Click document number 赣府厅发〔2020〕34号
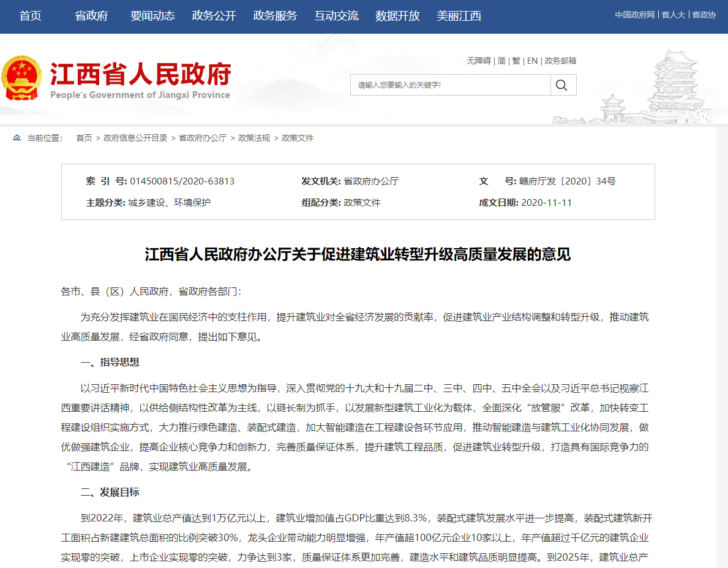Viewport: 728px width, 568px height. click(568, 181)
